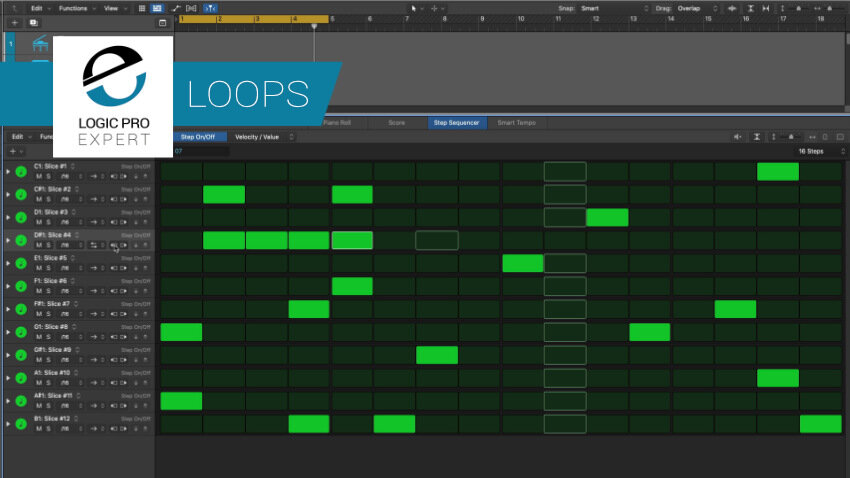Switch to the Piano Roll tab

(x=337, y=123)
